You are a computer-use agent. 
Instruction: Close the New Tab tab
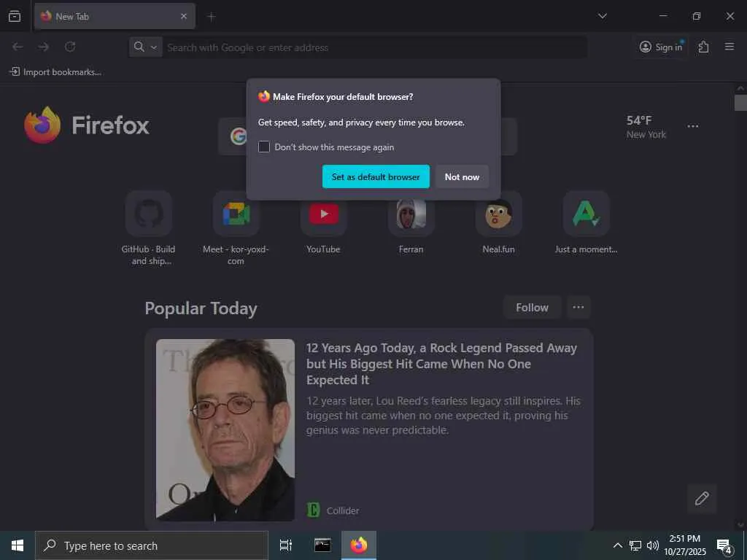click(184, 16)
